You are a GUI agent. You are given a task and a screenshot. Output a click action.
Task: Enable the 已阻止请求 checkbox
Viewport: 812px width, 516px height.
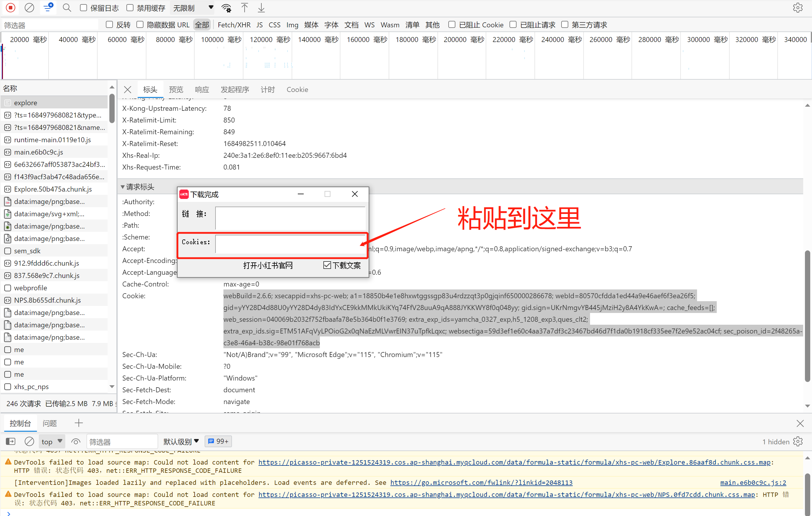tap(514, 25)
